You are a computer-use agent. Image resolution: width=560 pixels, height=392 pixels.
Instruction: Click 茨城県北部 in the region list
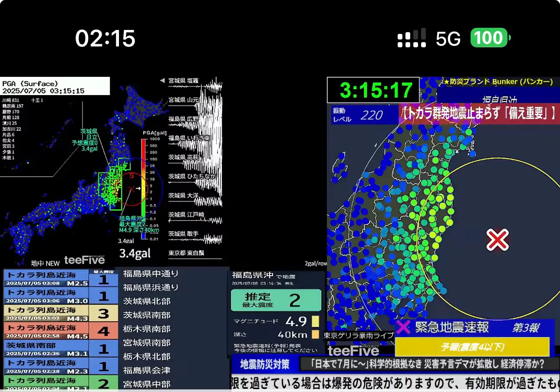[x=147, y=301]
